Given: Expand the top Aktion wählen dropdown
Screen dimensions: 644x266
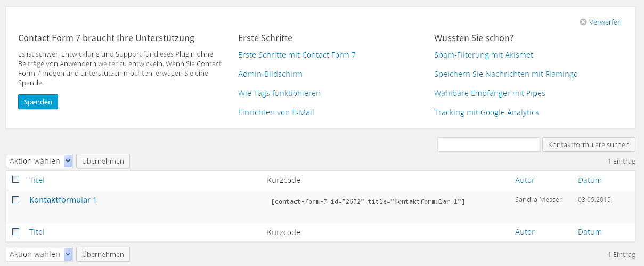Looking at the screenshot, I should point(39,161).
